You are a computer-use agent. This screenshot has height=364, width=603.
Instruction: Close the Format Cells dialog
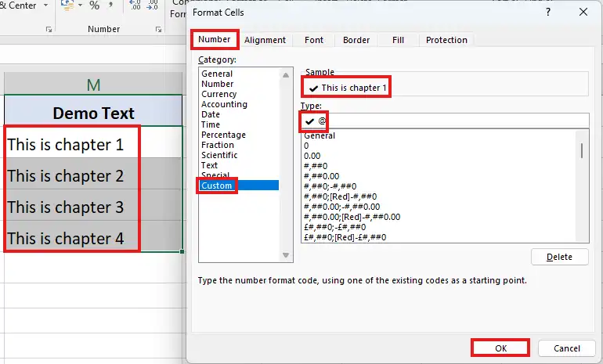pyautogui.click(x=583, y=13)
